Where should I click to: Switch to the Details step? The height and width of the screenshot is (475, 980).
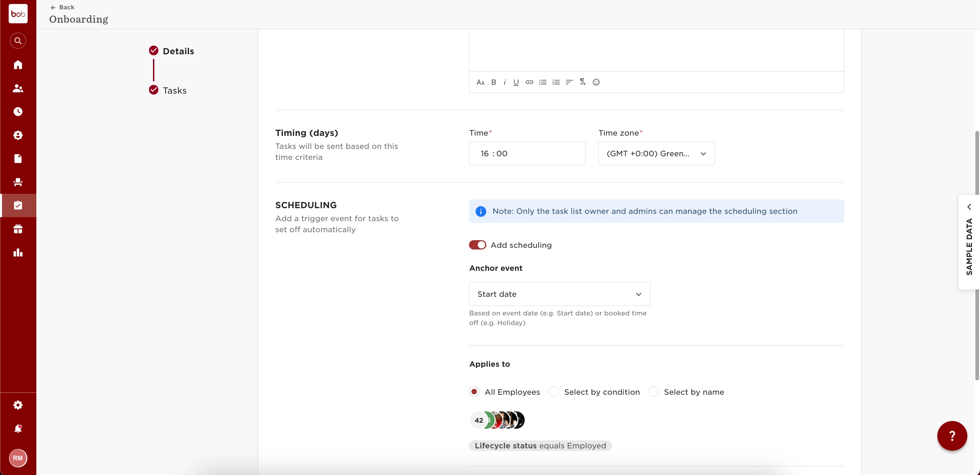178,51
